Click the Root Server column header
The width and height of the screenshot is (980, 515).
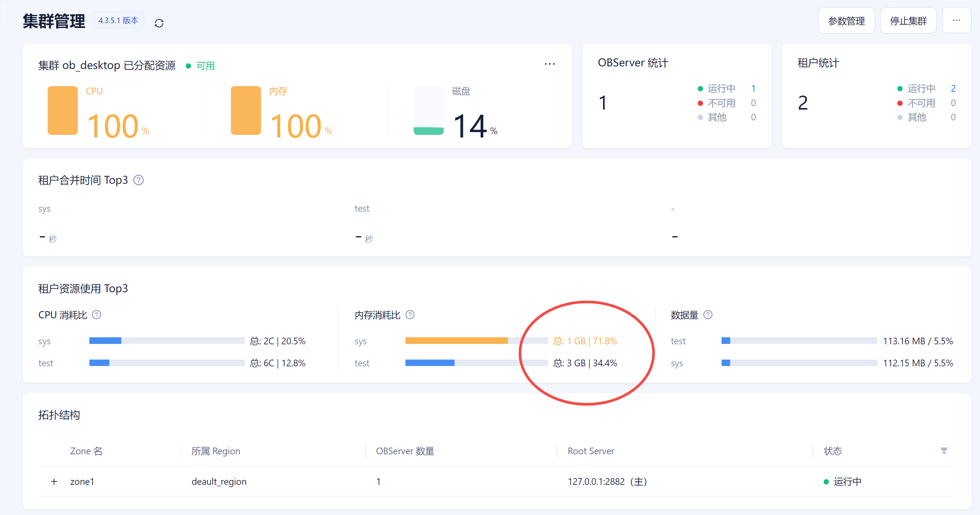tap(591, 451)
